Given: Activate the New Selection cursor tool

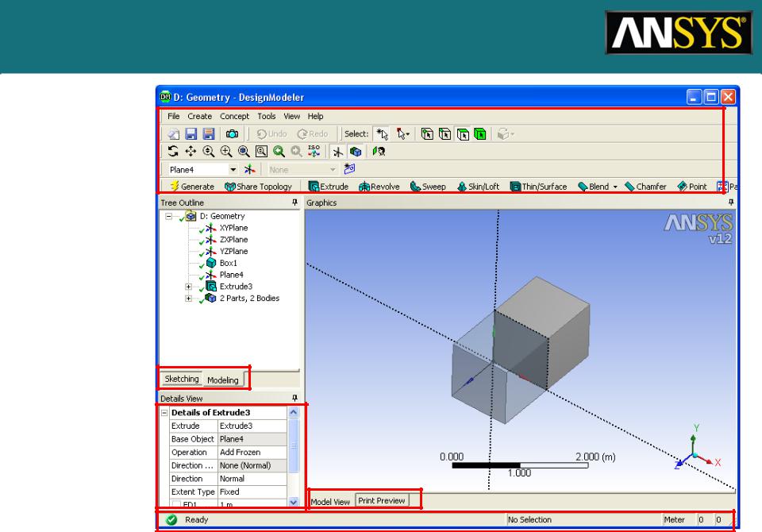Looking at the screenshot, I should tap(382, 133).
